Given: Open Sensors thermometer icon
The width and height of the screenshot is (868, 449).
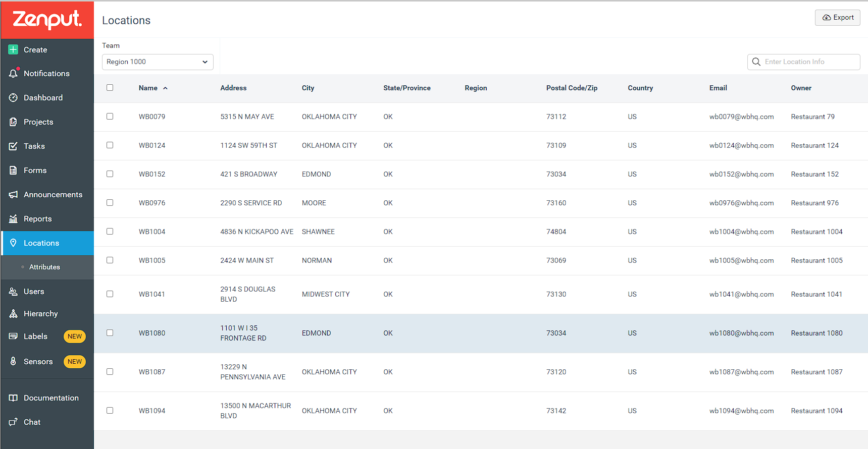Looking at the screenshot, I should [x=13, y=361].
